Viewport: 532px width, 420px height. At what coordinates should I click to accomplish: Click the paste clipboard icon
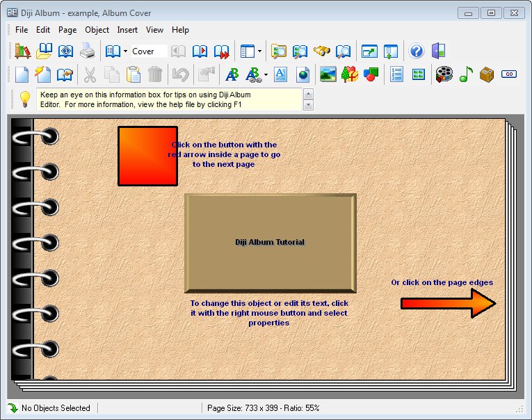click(134, 74)
